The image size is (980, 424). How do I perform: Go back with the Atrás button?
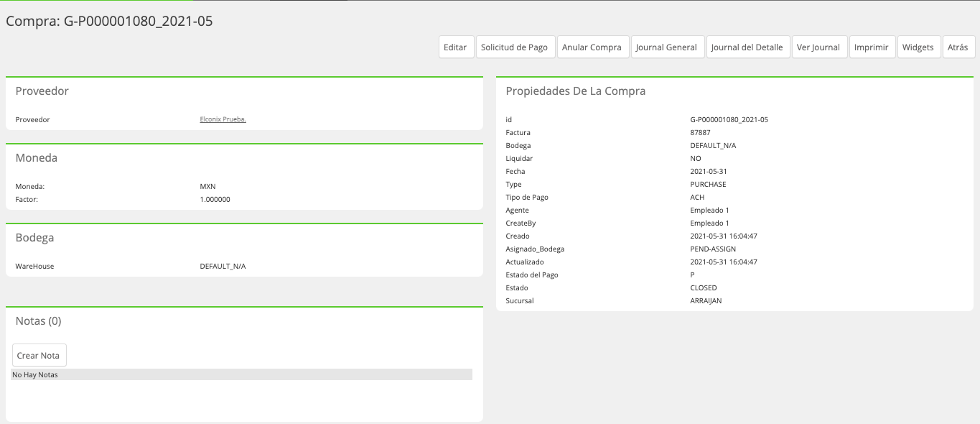(958, 47)
